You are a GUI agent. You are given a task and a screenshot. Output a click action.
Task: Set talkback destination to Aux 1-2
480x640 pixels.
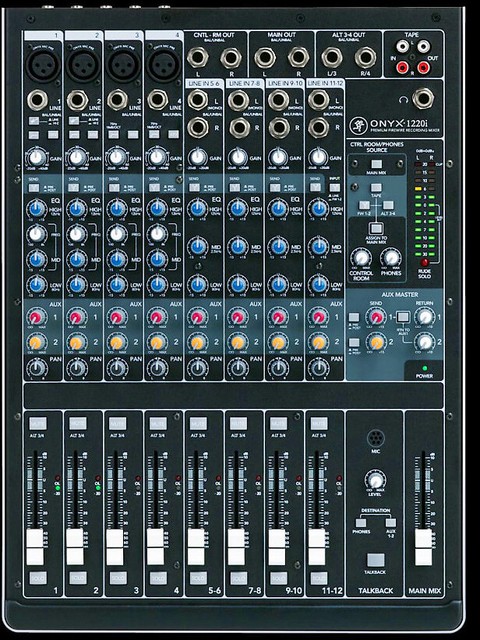click(x=391, y=523)
